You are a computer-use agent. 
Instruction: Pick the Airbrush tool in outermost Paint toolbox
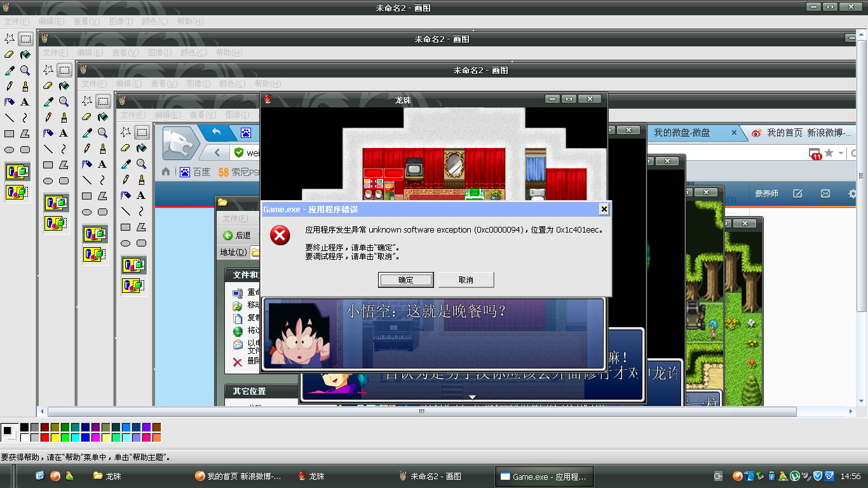click(10, 102)
